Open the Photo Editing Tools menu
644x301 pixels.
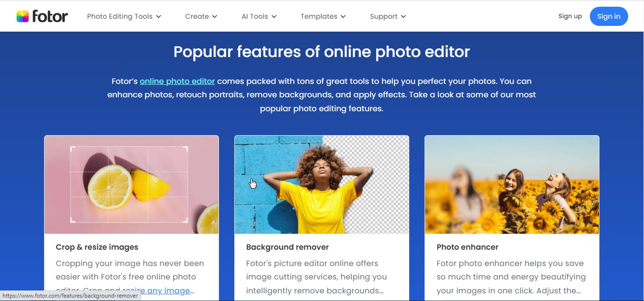[124, 16]
